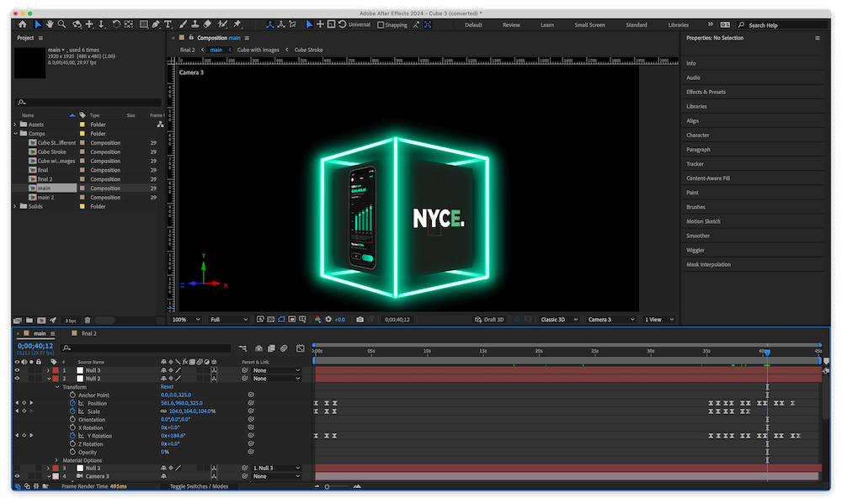Select the Eraser tool
842x504 pixels.
pos(208,24)
